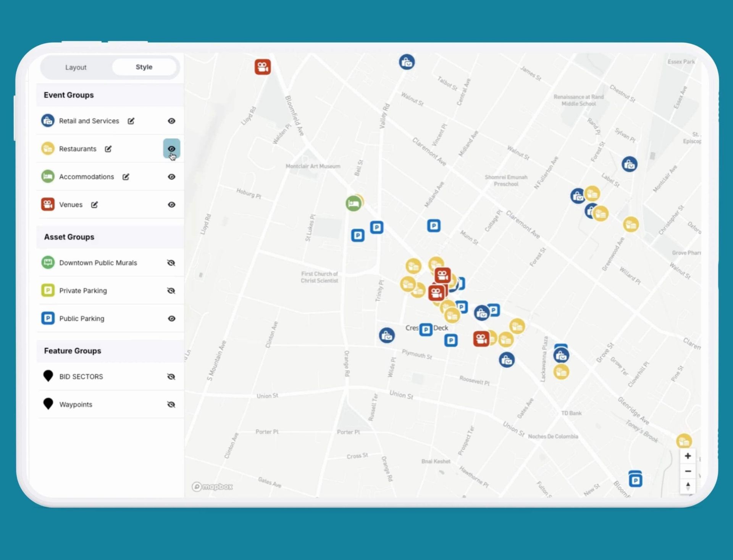Click the Accommodations group icon
Screen dimensions: 733x560
coord(48,176)
